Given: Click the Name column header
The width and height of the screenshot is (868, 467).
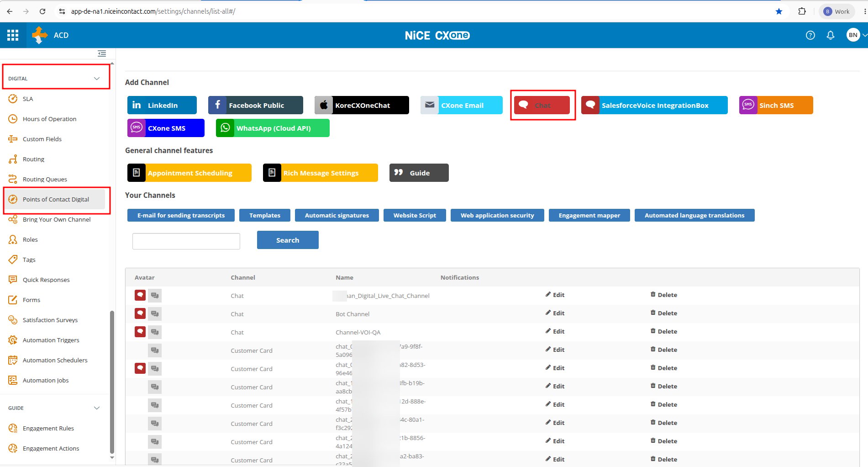Looking at the screenshot, I should (344, 277).
